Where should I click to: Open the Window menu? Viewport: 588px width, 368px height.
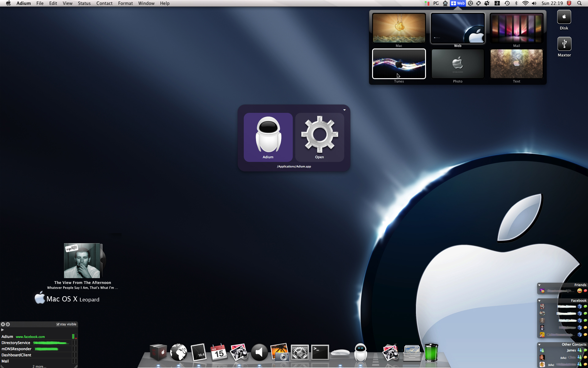(146, 3)
